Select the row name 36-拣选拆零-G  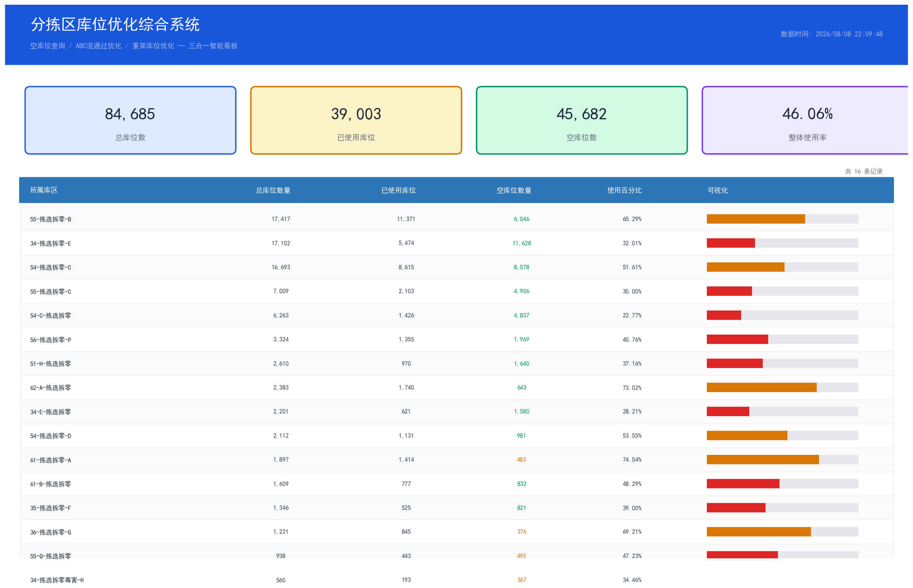click(51, 532)
